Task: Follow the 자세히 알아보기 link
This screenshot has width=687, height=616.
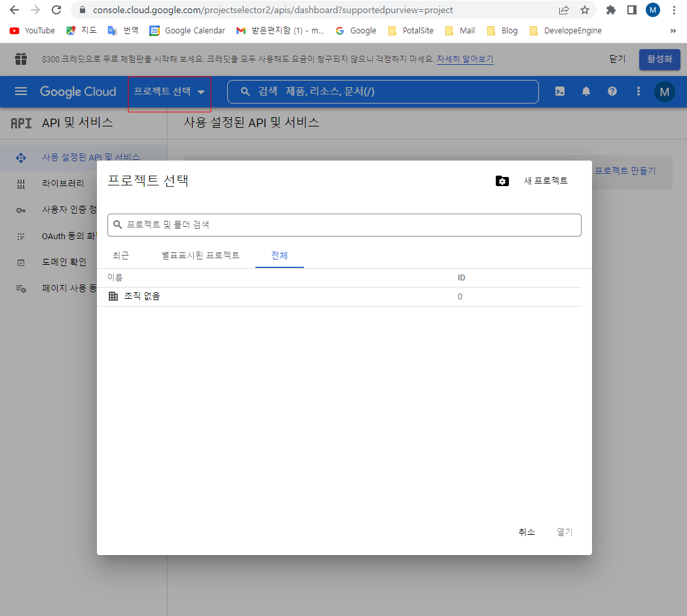Action: pos(465,59)
